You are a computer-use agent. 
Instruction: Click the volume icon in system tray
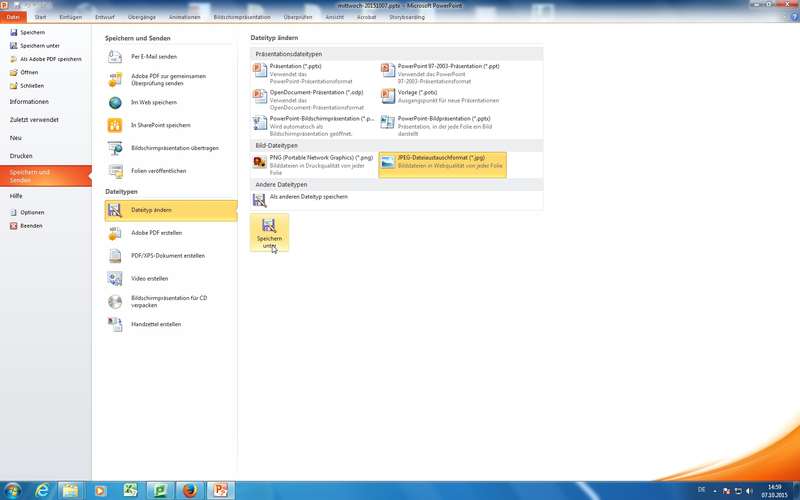(749, 491)
